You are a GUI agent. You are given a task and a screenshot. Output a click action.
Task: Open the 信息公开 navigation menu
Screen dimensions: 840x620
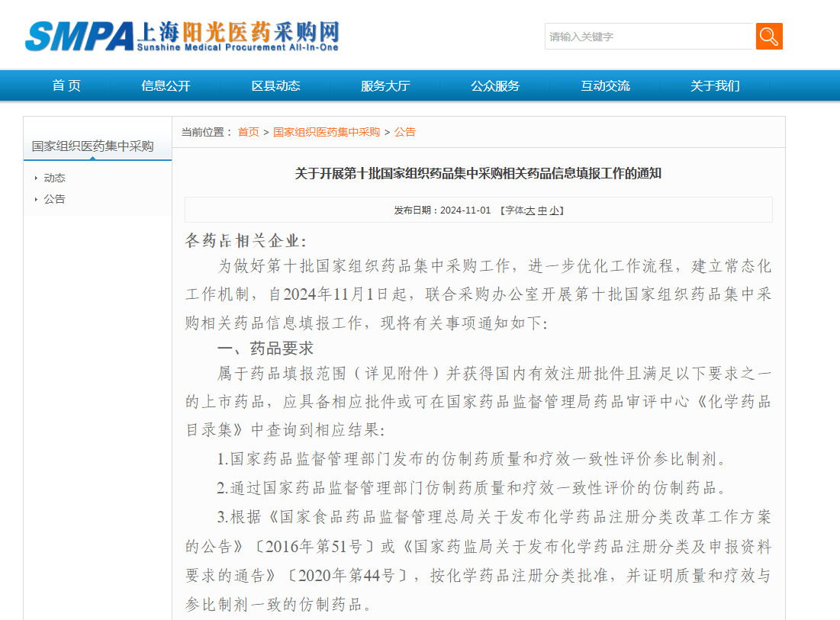click(x=166, y=85)
